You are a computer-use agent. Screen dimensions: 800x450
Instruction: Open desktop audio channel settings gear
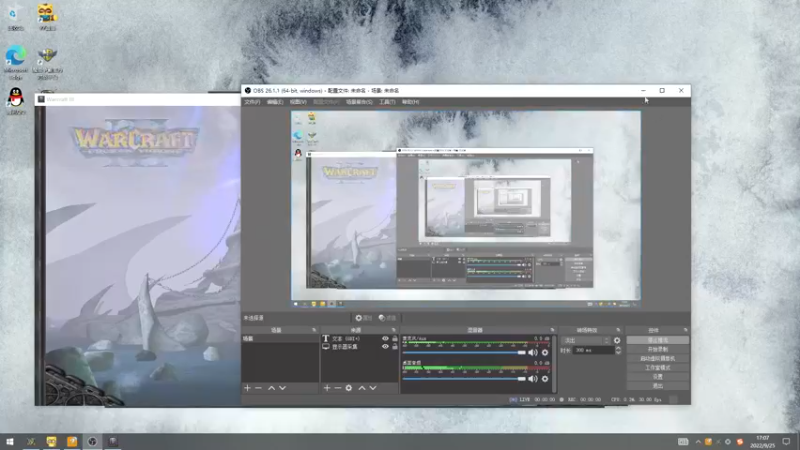point(545,379)
